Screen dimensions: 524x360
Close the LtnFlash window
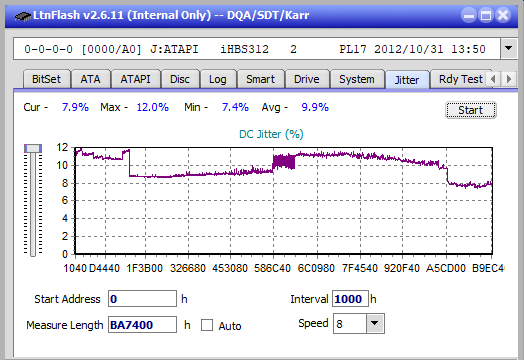point(503,15)
